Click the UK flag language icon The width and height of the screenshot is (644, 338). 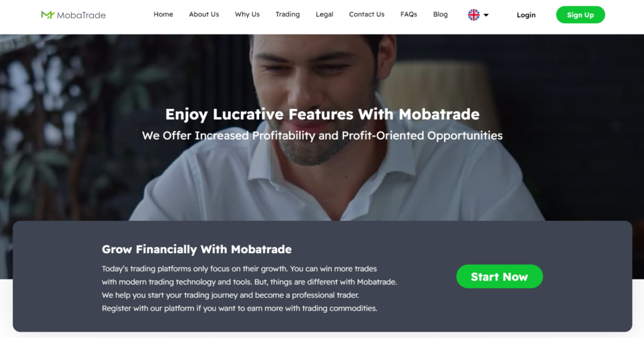pos(474,15)
